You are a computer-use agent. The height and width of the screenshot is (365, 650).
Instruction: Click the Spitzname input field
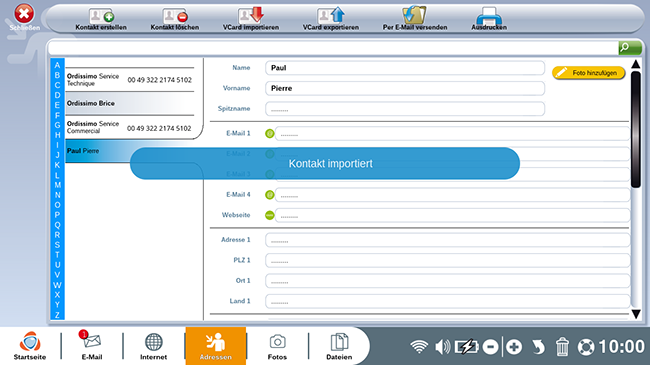[x=405, y=109]
